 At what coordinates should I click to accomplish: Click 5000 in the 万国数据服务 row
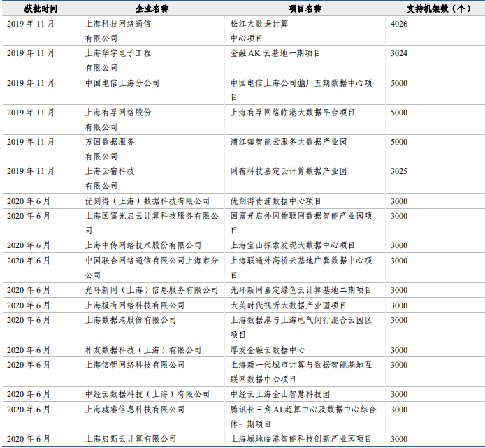point(399,142)
